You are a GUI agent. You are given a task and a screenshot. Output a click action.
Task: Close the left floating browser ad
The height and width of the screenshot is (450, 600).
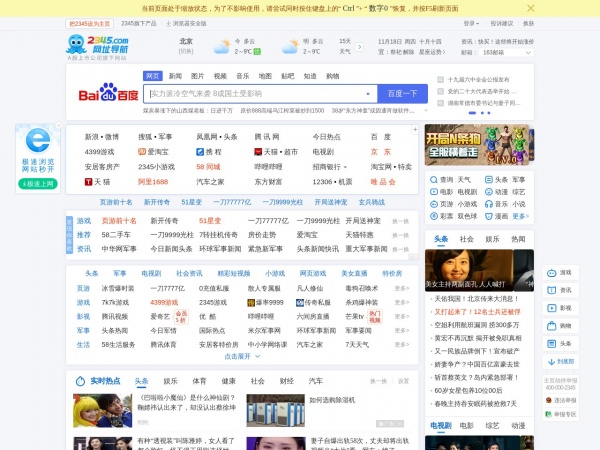[x=59, y=126]
